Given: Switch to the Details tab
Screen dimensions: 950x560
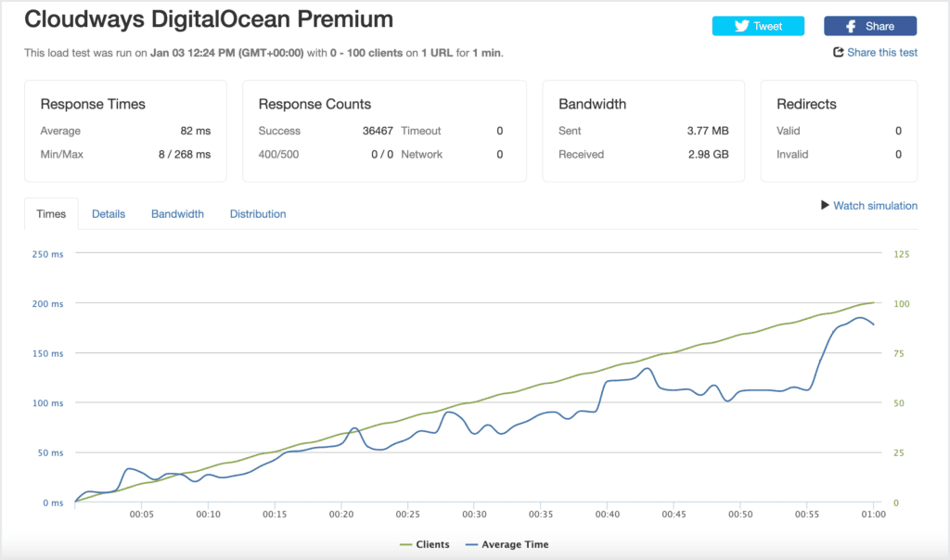Looking at the screenshot, I should (109, 213).
